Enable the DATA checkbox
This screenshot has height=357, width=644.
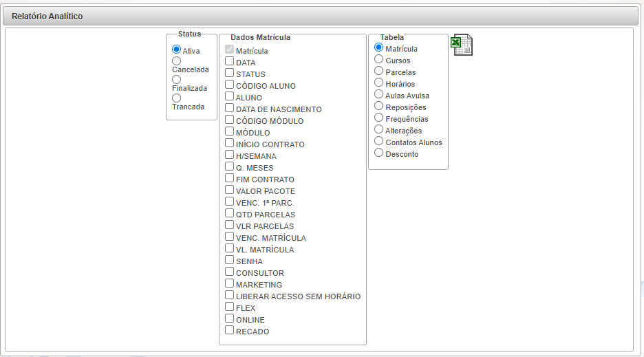tap(230, 62)
